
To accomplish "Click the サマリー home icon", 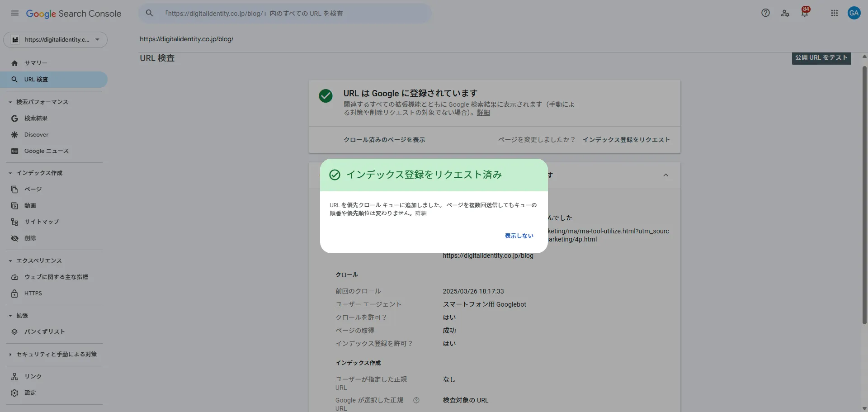I will (14, 63).
